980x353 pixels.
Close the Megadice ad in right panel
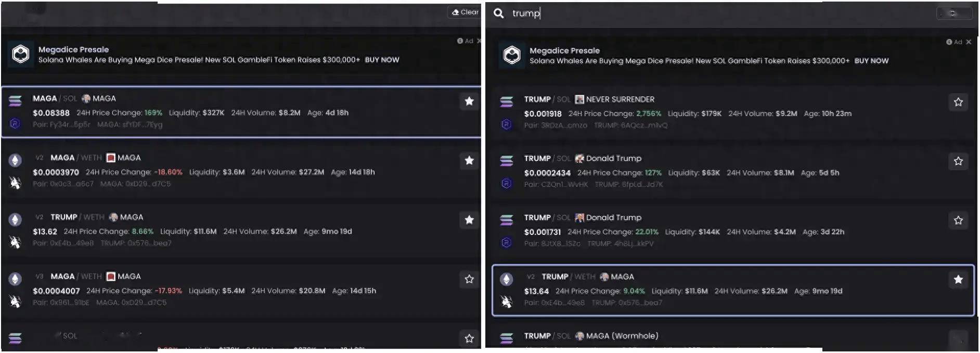969,42
